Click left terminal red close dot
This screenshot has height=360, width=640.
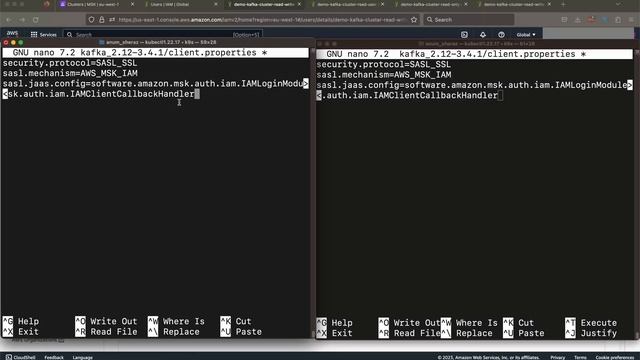pos(6,42)
